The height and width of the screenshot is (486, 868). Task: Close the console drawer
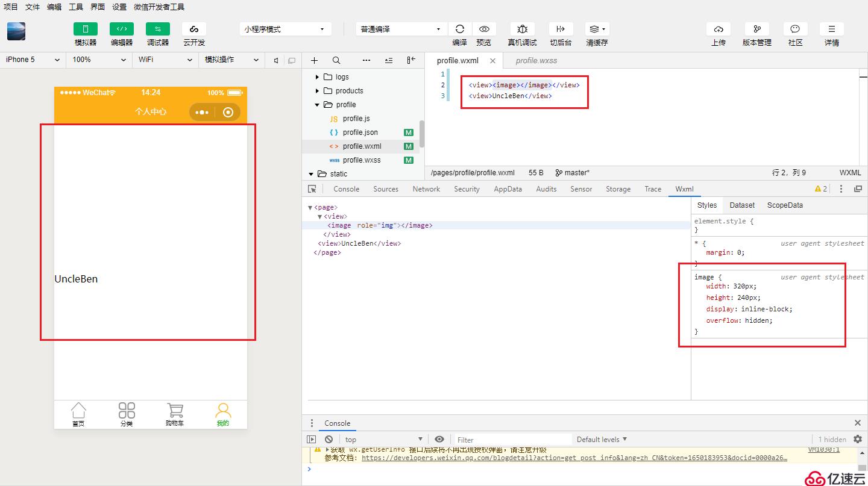pyautogui.click(x=858, y=423)
